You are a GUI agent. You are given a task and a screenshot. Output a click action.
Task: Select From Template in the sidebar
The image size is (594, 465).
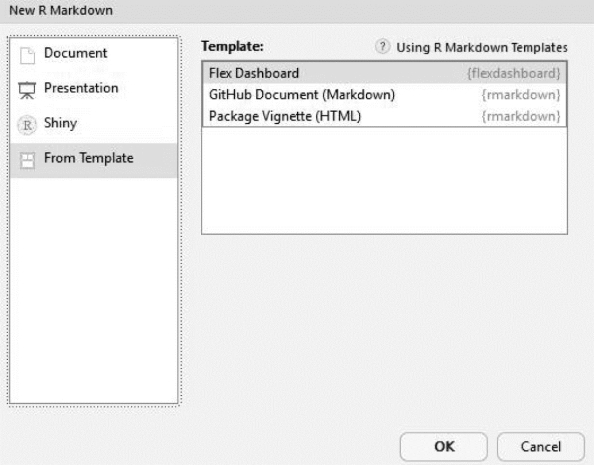click(x=94, y=160)
